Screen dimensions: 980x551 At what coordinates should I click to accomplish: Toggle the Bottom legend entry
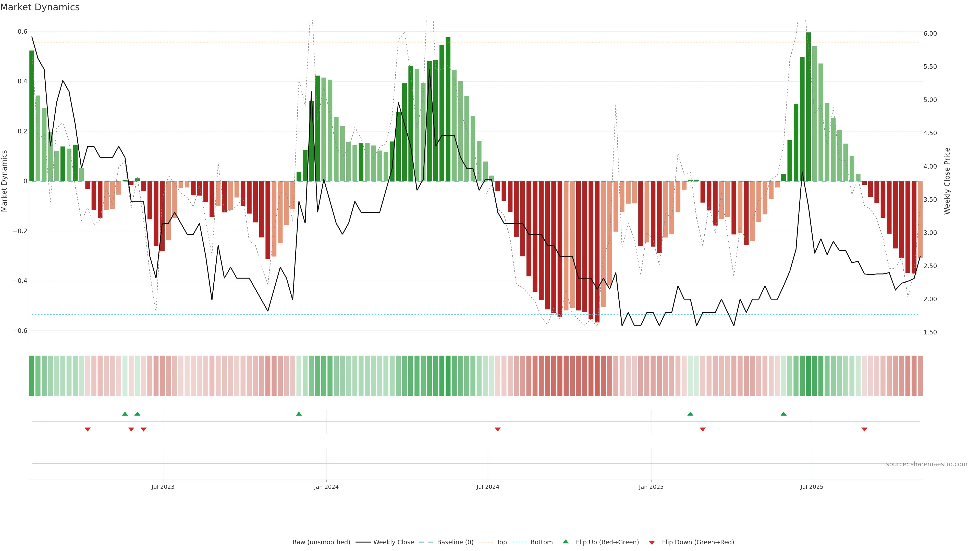click(x=541, y=542)
